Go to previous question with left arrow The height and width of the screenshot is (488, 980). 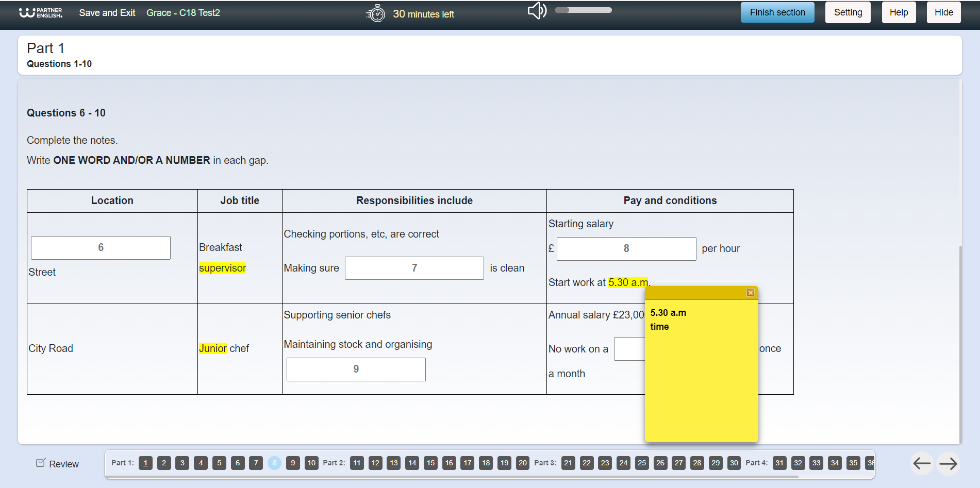[x=922, y=464]
